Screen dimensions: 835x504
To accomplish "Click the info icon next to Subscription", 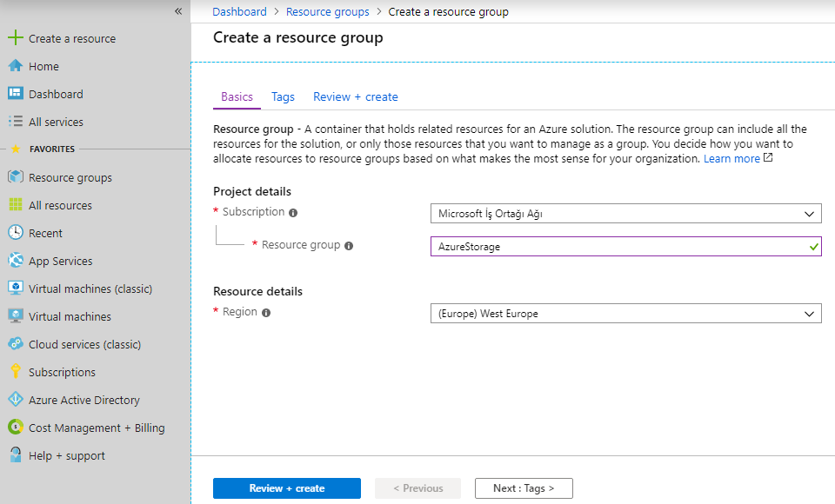I will pos(293,212).
